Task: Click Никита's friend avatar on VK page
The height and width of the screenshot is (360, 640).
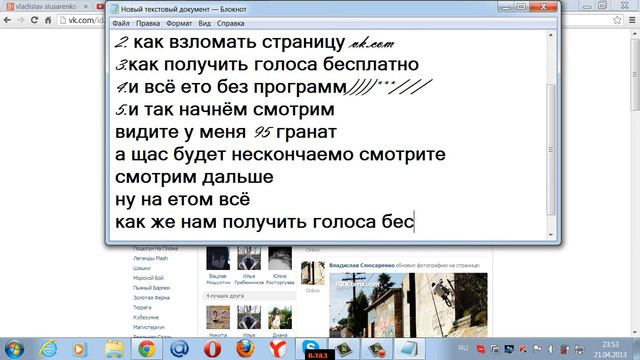Action: [218, 317]
